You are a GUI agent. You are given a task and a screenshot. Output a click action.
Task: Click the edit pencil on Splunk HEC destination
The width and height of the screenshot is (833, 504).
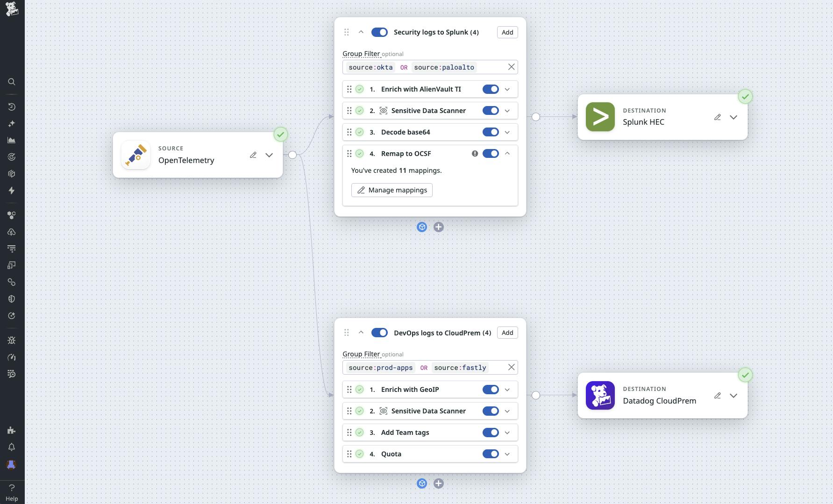pos(718,117)
